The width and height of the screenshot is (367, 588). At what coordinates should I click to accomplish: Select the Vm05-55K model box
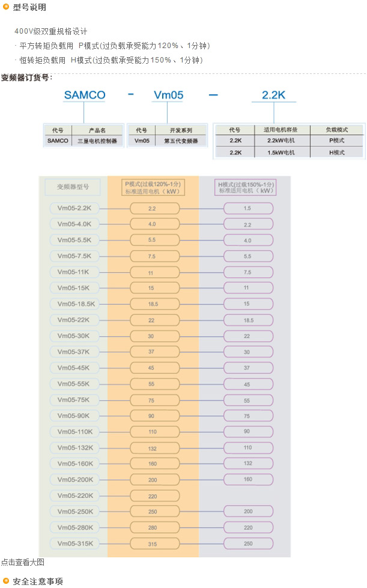(74, 384)
